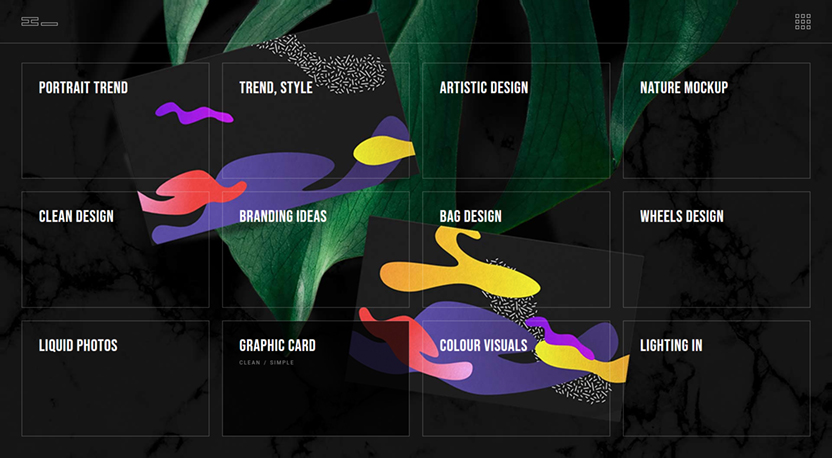Open the Portrait Trend portfolio tile
832x458 pixels.
(x=115, y=120)
